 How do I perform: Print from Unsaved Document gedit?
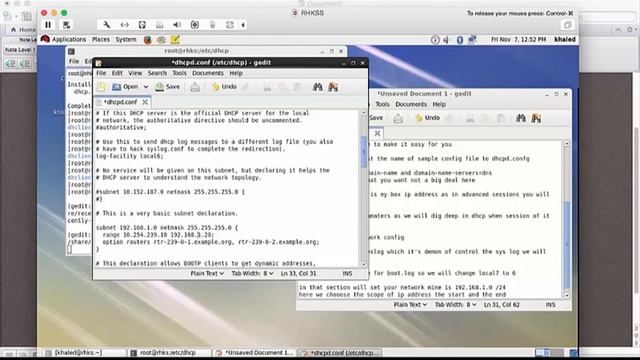click(398, 118)
